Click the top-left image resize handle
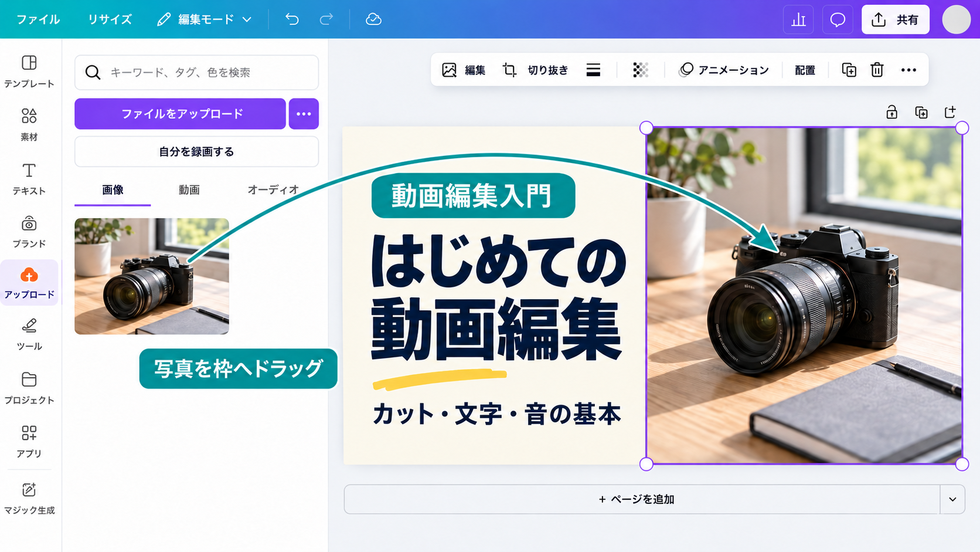Viewport: 980px width, 552px height. point(646,128)
